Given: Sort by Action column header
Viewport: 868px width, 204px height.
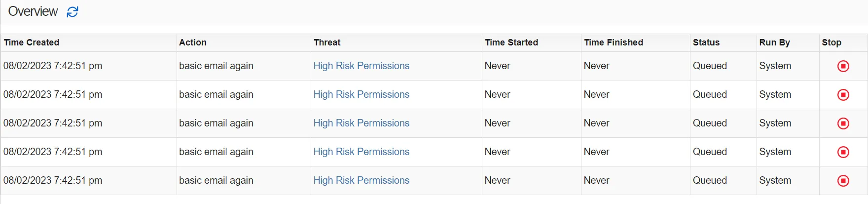Looking at the screenshot, I should [193, 42].
